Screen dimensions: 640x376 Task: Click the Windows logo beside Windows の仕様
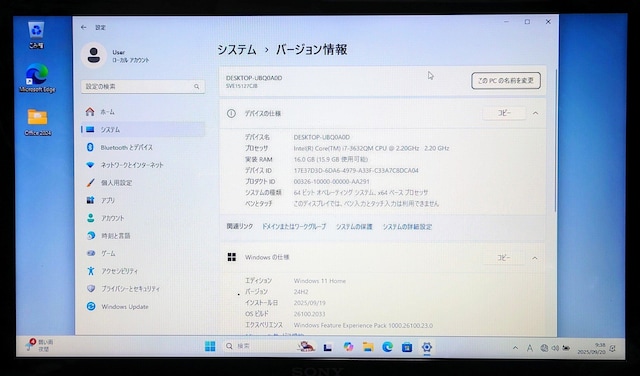tap(232, 257)
